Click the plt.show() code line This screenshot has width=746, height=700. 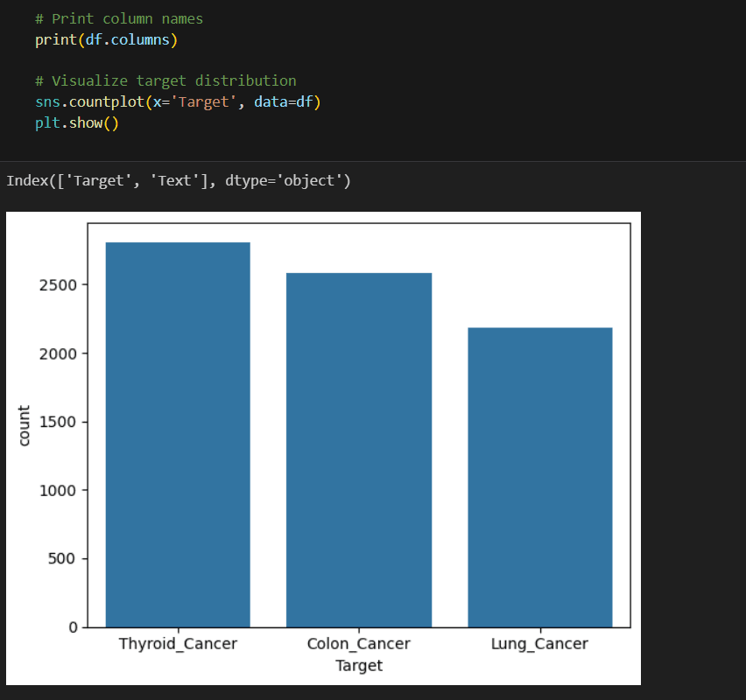point(76,123)
